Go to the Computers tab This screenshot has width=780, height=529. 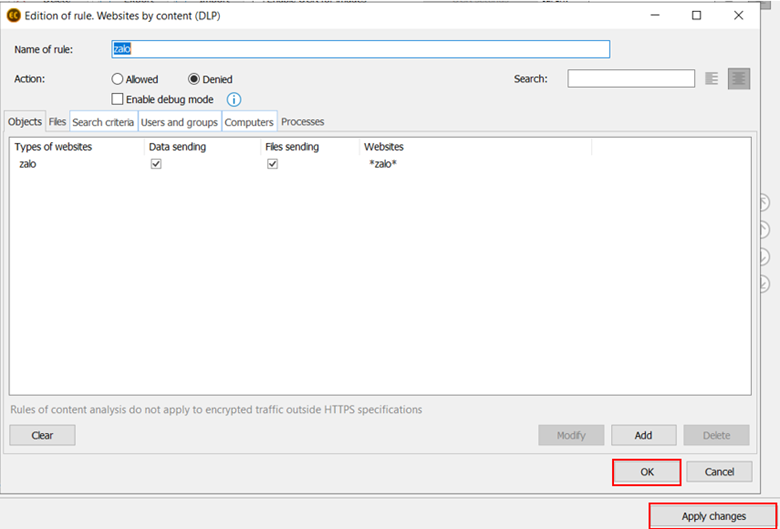249,122
